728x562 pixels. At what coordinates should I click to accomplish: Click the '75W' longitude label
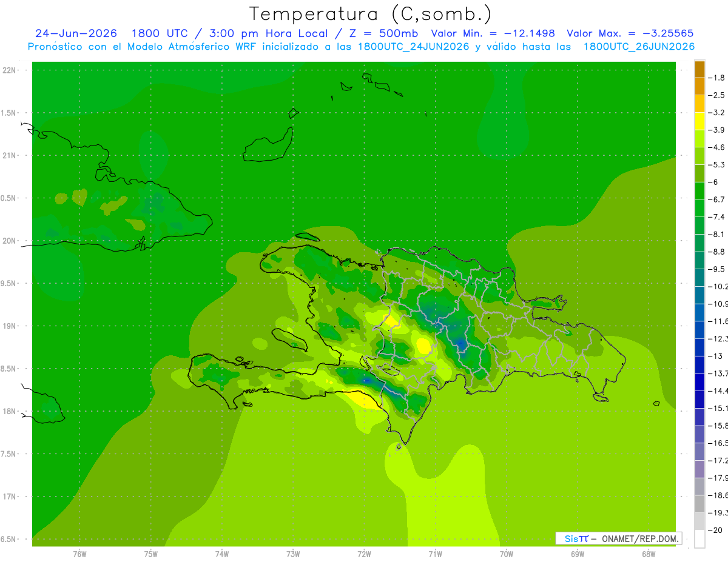(151, 554)
